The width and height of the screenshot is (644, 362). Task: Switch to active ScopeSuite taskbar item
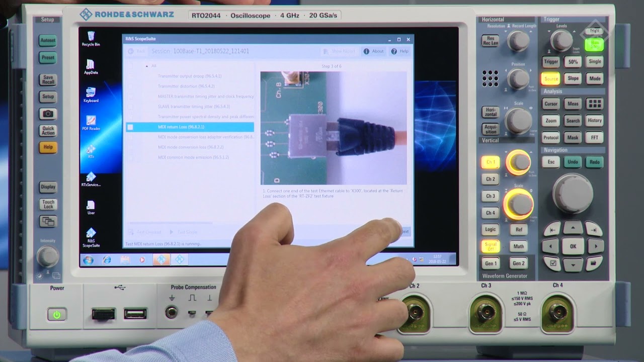(x=161, y=260)
